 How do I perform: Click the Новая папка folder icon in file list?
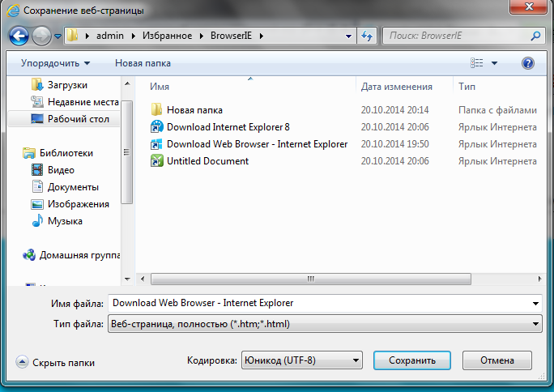coord(156,110)
